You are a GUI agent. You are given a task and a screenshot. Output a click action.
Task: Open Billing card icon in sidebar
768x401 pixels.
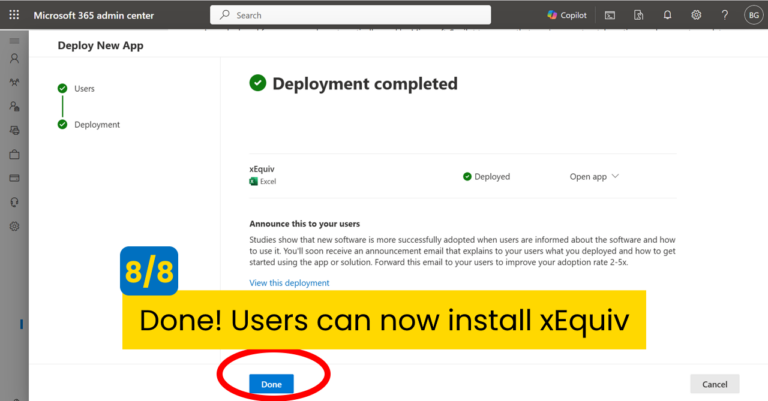point(14,178)
